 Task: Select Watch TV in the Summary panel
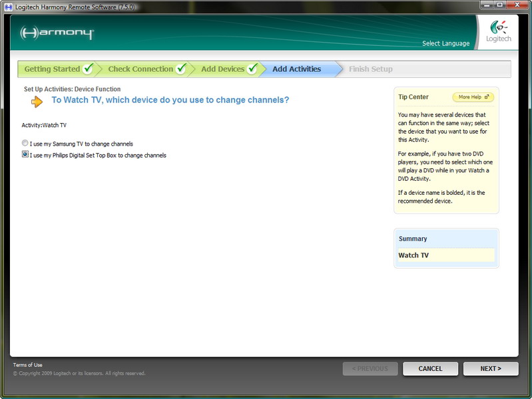tap(413, 255)
